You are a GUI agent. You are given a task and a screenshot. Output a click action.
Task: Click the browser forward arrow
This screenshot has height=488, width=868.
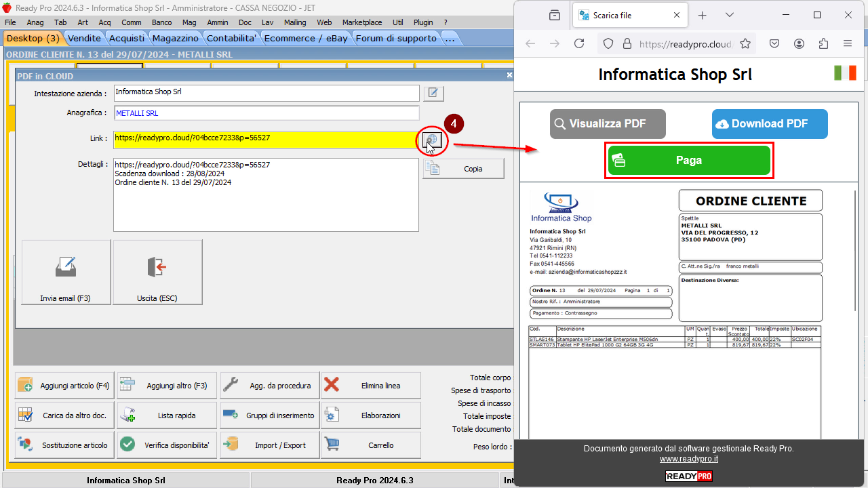pyautogui.click(x=555, y=43)
